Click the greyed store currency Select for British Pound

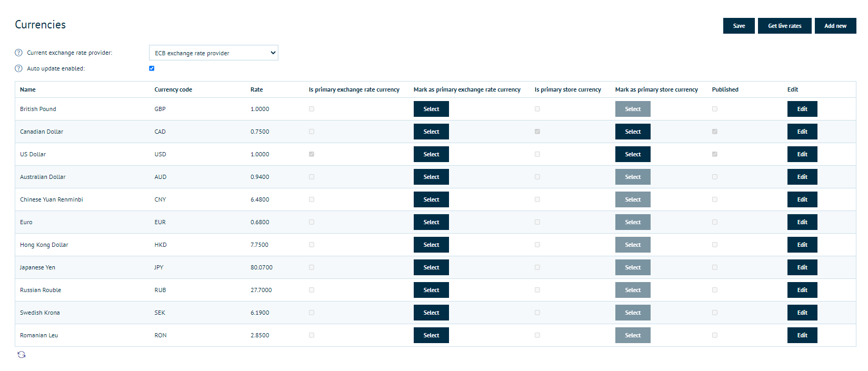[633, 109]
